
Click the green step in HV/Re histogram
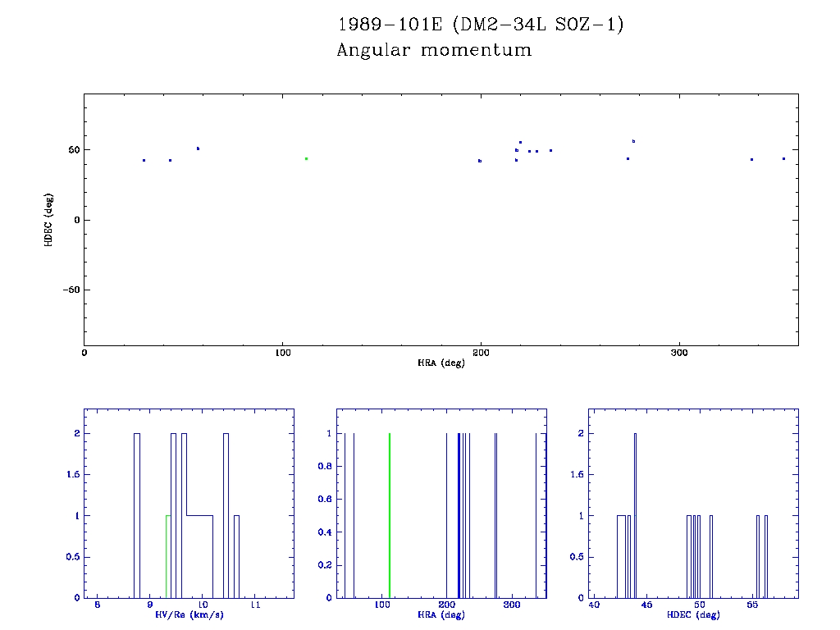click(x=167, y=556)
